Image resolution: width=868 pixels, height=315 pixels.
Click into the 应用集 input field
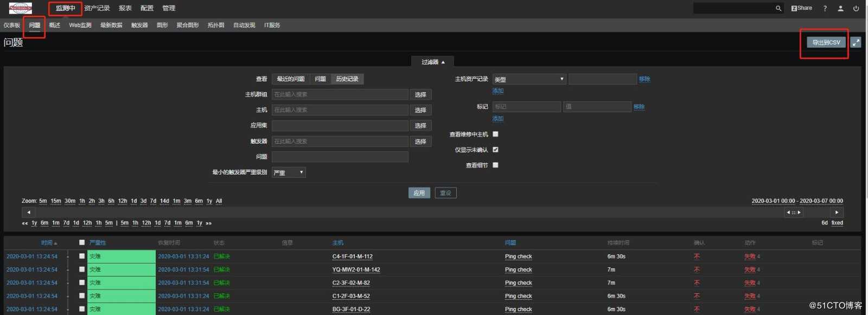point(340,125)
